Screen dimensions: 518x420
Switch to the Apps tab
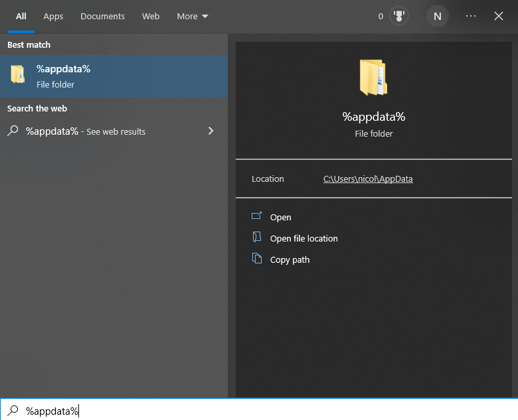click(x=53, y=16)
